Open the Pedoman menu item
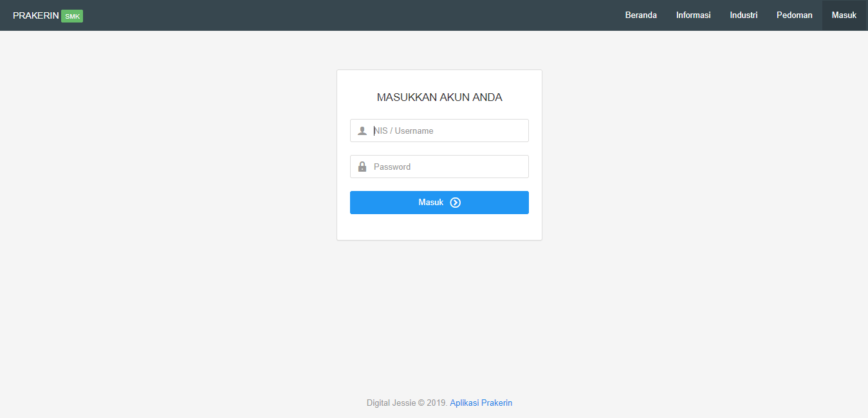 (794, 15)
